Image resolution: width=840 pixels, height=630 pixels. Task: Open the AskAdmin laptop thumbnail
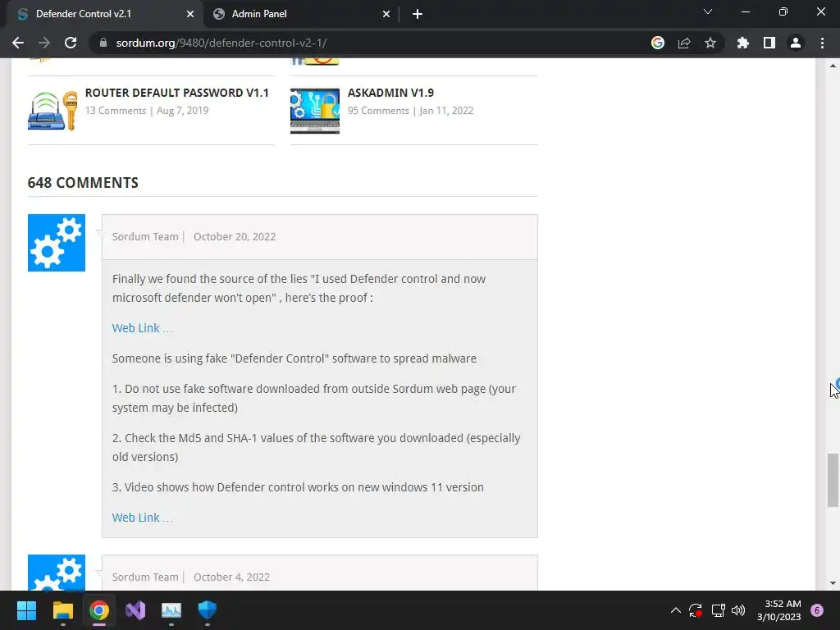[315, 111]
